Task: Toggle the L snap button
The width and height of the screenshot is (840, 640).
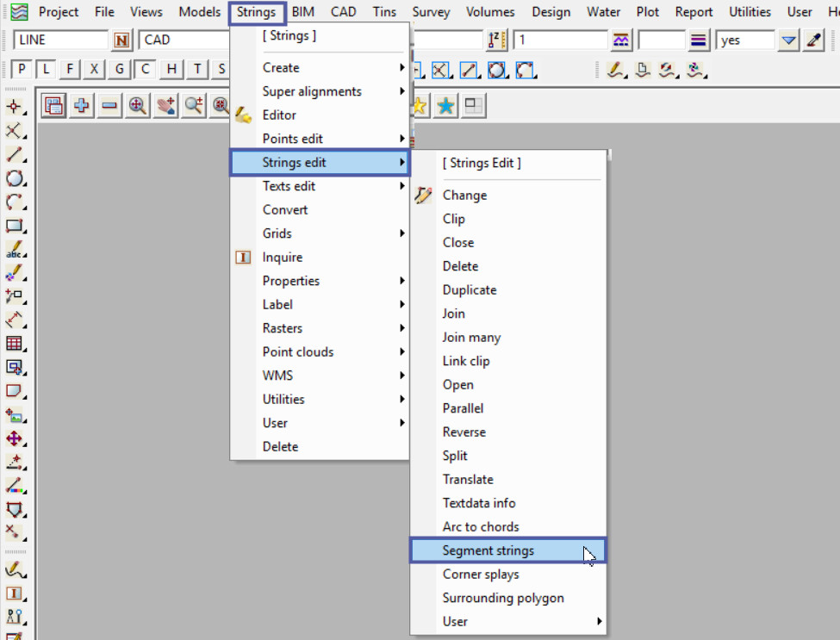Action: (46, 69)
